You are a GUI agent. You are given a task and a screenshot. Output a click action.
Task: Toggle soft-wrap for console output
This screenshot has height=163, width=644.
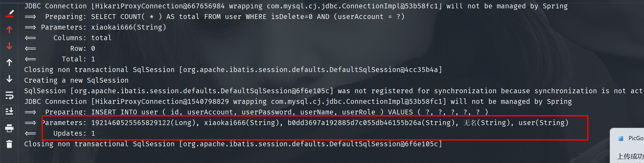pos(9,95)
